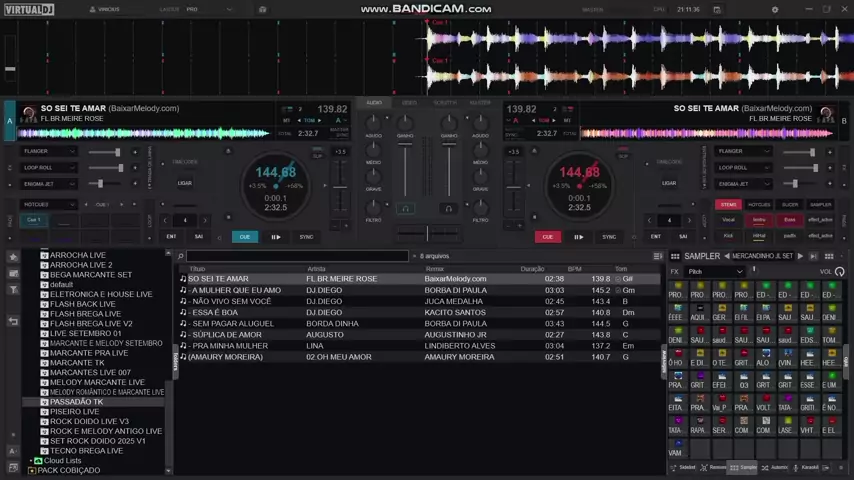Select the AUDIO tab in the mixer
The height and width of the screenshot is (480, 854).
[x=374, y=102]
